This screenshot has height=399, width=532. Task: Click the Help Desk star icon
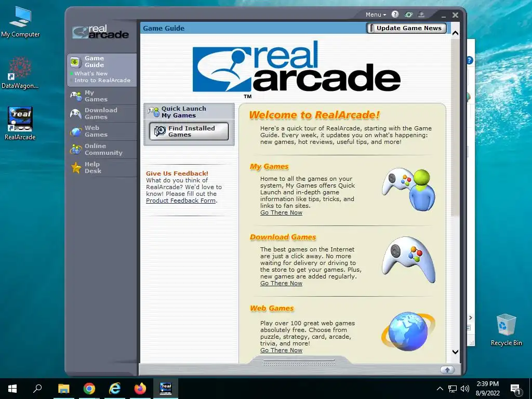click(76, 167)
